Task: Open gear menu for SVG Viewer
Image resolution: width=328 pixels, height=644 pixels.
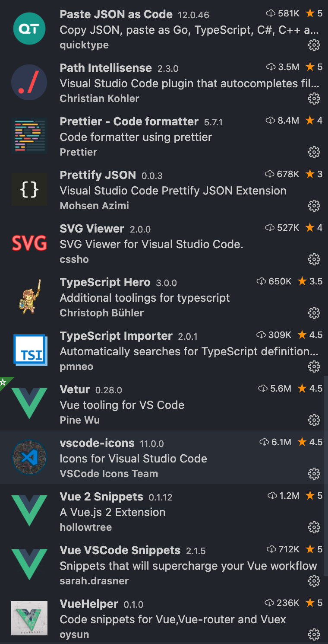Action: pyautogui.click(x=314, y=259)
